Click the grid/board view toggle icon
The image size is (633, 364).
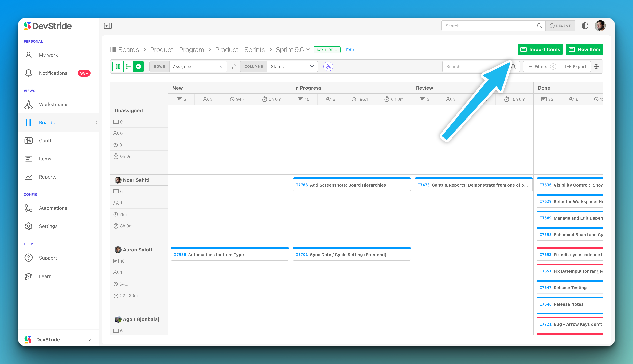(139, 66)
